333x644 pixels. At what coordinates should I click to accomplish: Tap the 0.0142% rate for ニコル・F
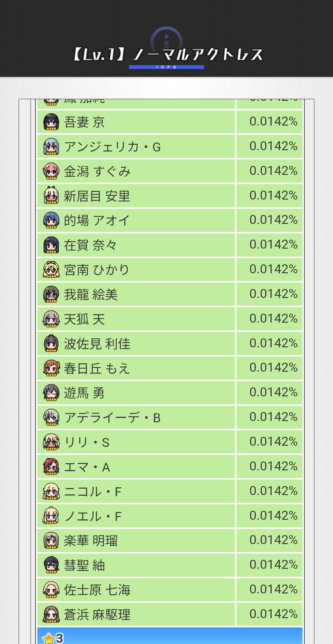coord(273,491)
